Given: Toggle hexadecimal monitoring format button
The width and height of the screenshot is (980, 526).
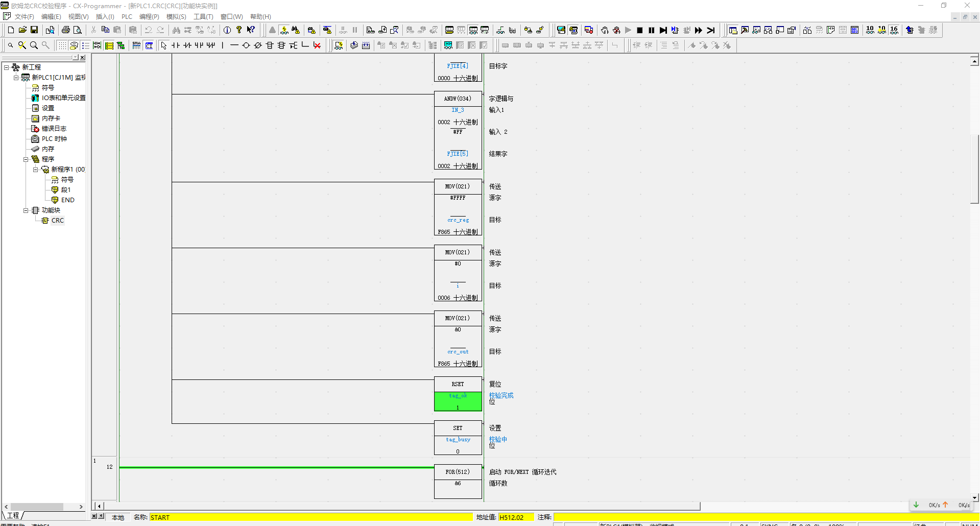Looking at the screenshot, I should click(894, 30).
